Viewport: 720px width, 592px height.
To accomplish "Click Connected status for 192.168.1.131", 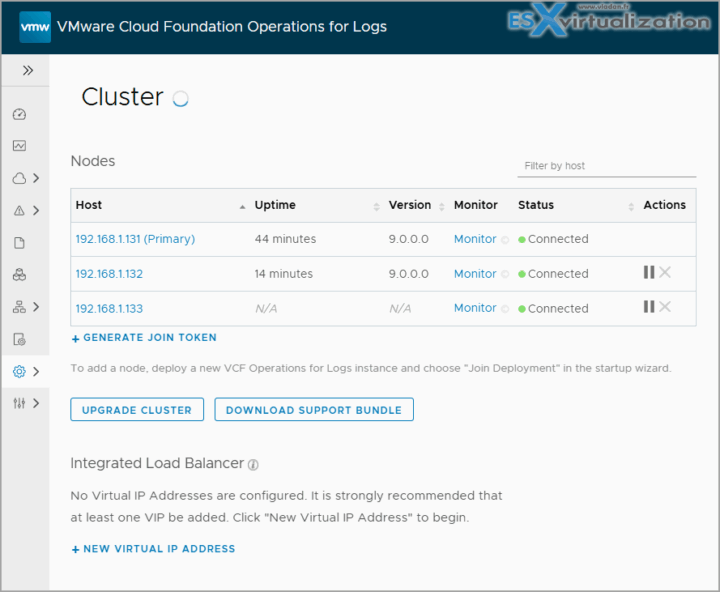I will [553, 239].
